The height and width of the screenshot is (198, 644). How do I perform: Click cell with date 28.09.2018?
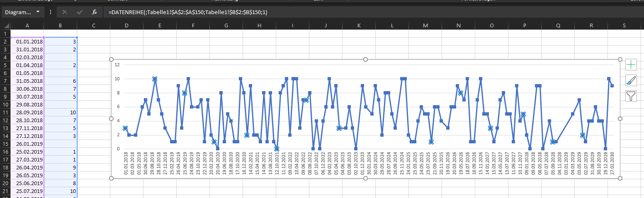(27, 112)
